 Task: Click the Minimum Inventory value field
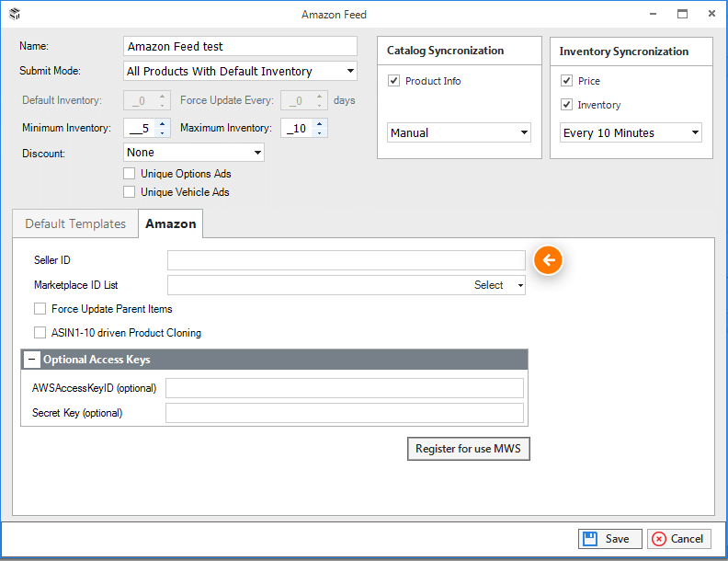[141, 128]
